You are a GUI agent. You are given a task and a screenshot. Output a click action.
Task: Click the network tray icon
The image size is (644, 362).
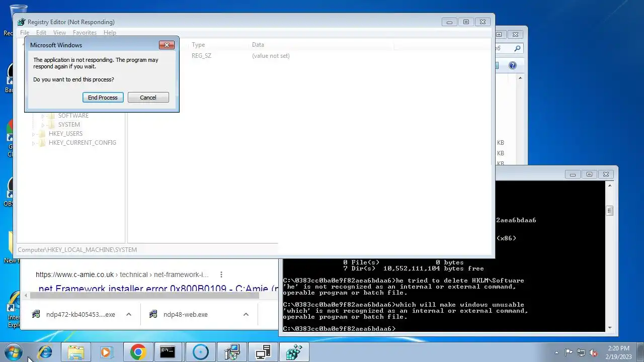581,352
